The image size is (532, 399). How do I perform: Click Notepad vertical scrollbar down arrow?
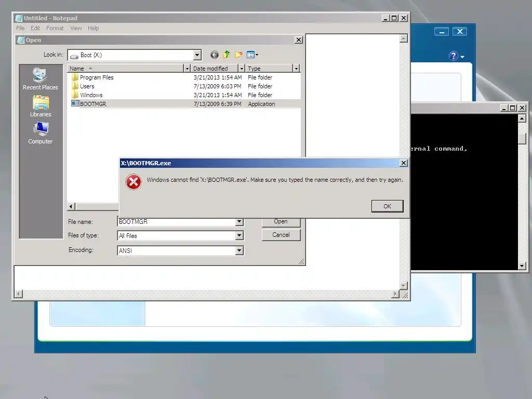(x=403, y=286)
